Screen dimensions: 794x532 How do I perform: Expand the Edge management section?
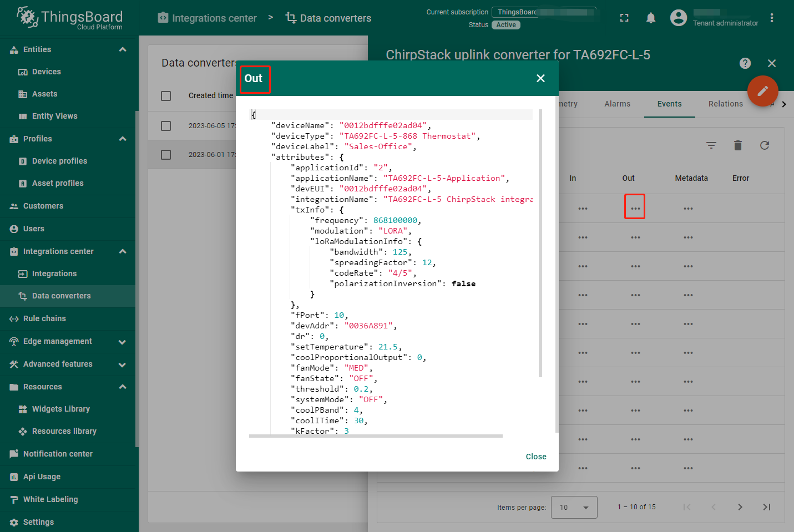[x=123, y=342]
